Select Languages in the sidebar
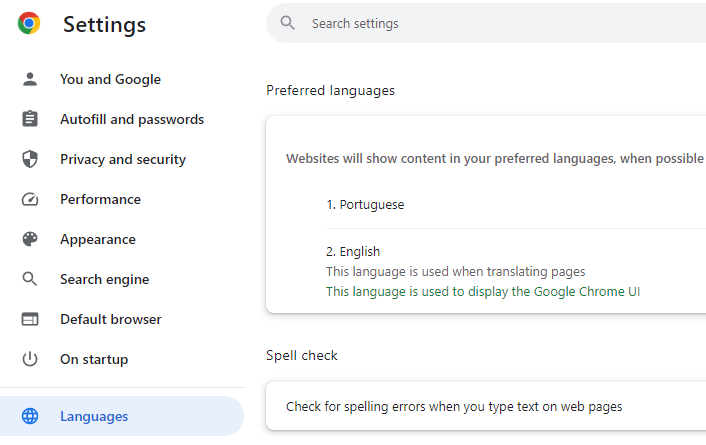This screenshot has height=445, width=706. [122, 416]
